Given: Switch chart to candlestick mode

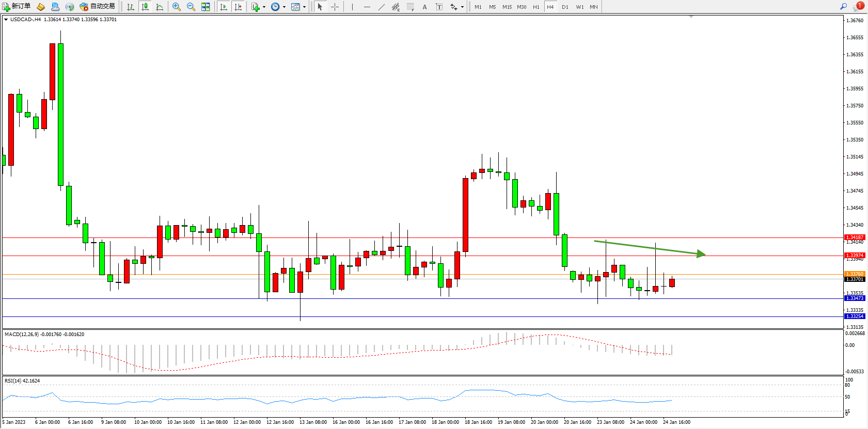Looking at the screenshot, I should click(145, 7).
